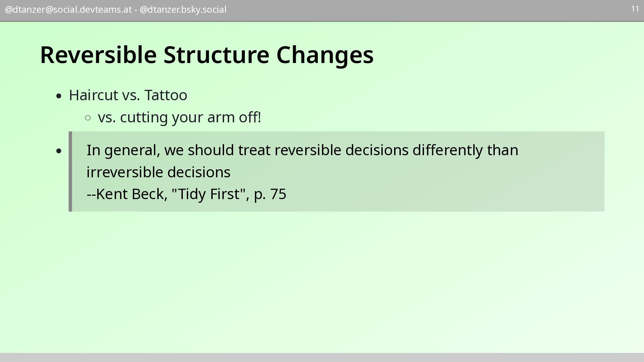
Task: Select the word "Haircut" in first bullet
Action: pyautogui.click(x=93, y=96)
